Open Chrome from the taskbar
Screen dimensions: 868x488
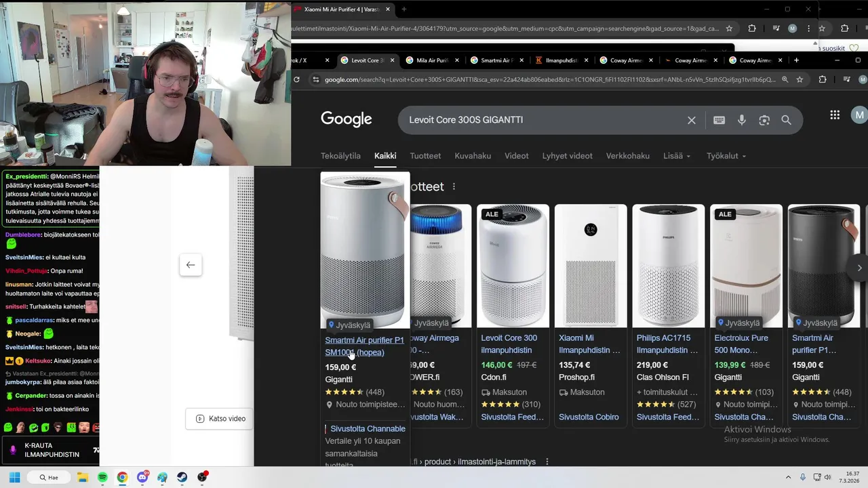tap(122, 477)
